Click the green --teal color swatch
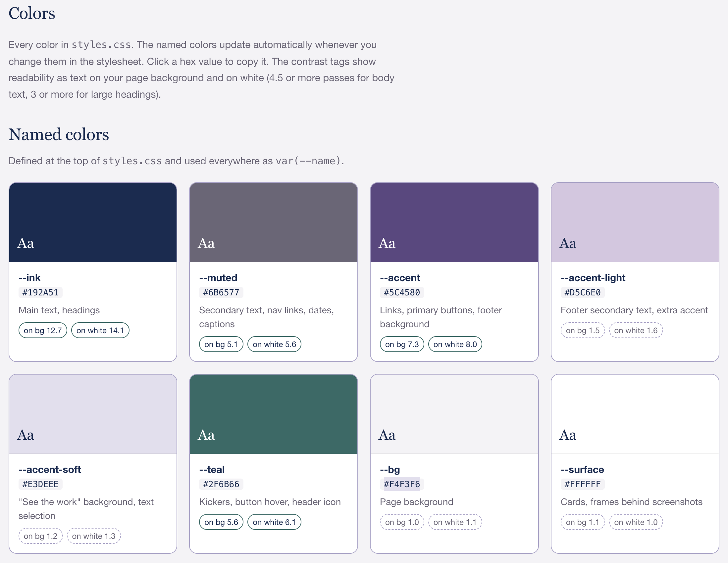The width and height of the screenshot is (728, 563). tap(273, 414)
